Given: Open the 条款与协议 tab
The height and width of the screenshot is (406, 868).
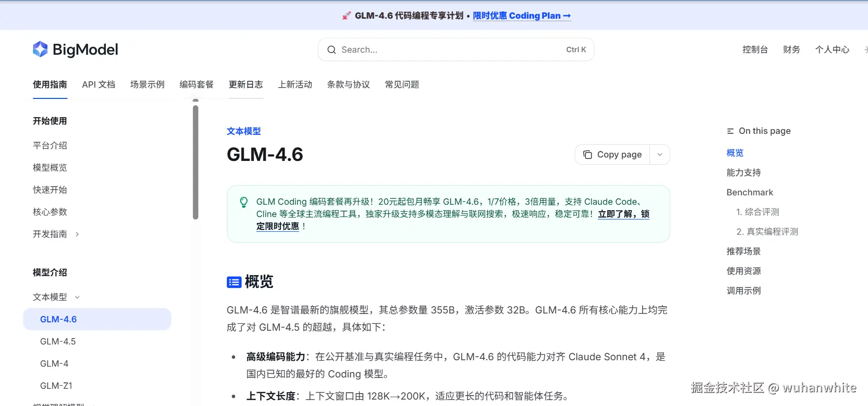Looking at the screenshot, I should pos(349,85).
